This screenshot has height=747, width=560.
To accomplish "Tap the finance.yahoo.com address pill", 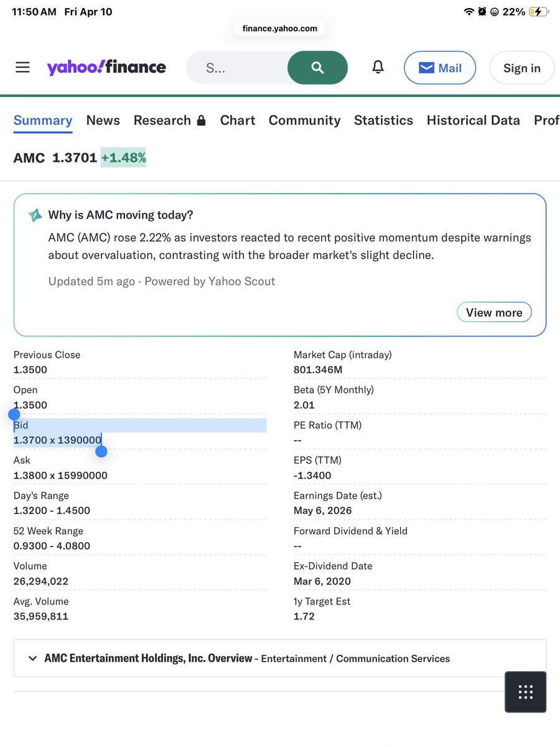I will point(280,28).
